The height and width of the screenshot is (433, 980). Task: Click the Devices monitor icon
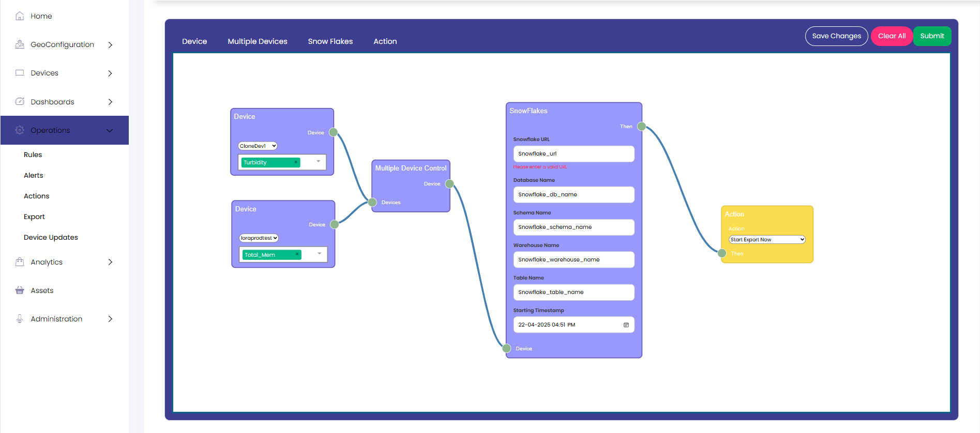tap(20, 73)
